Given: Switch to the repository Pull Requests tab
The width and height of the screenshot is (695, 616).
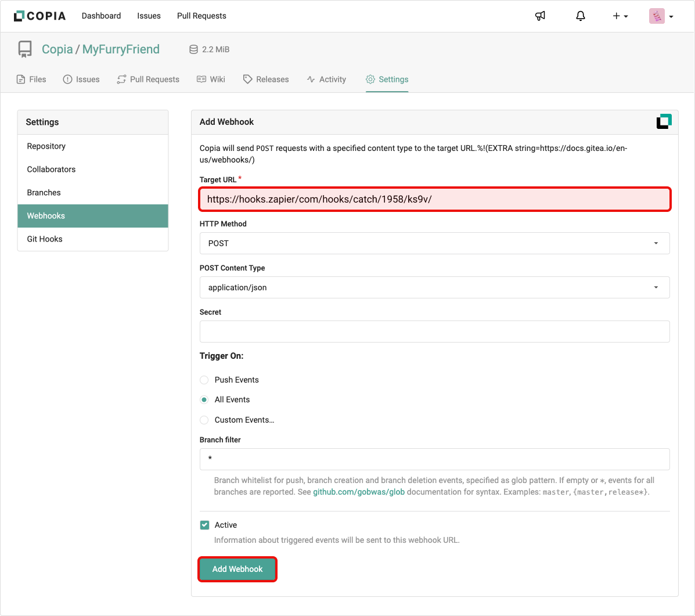Looking at the screenshot, I should [148, 80].
